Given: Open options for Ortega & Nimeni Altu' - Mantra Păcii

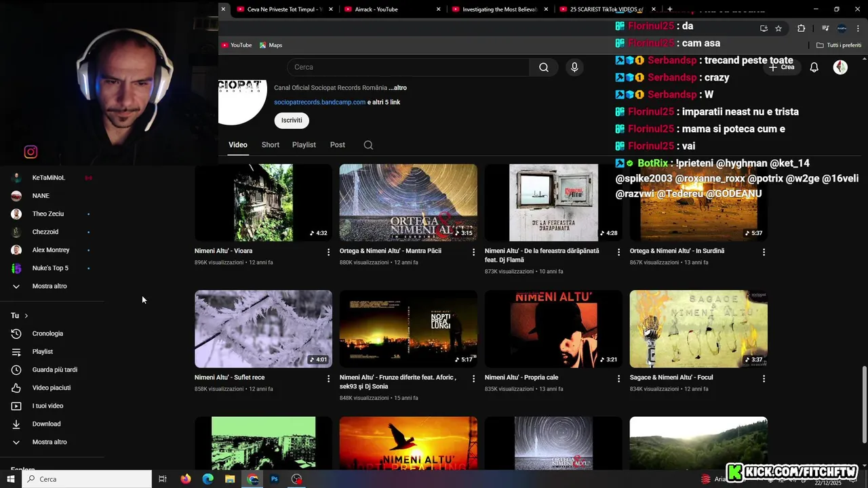Looking at the screenshot, I should (474, 252).
